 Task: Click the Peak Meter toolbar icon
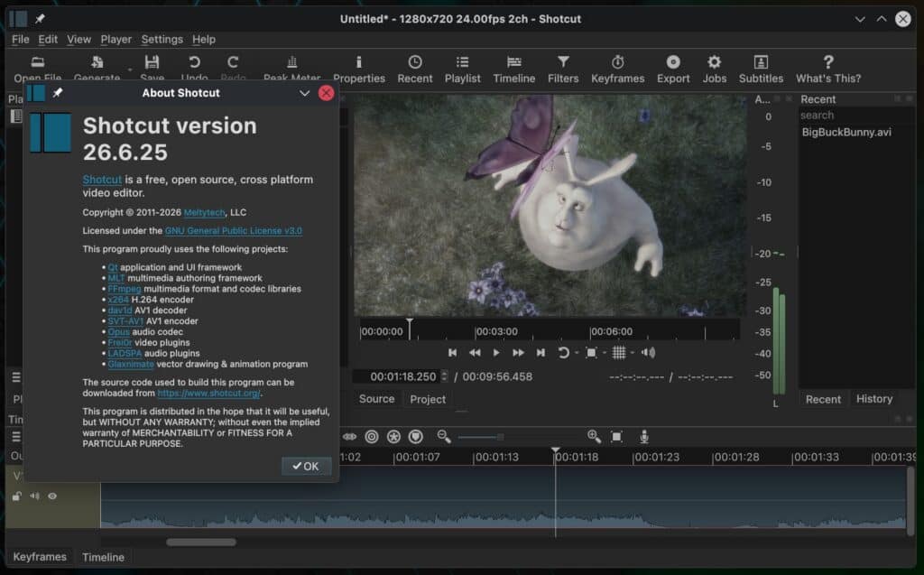tap(291, 68)
